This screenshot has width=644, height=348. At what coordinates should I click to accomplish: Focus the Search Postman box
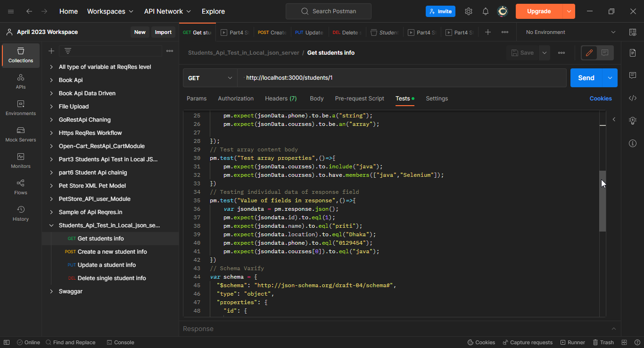[x=329, y=11]
